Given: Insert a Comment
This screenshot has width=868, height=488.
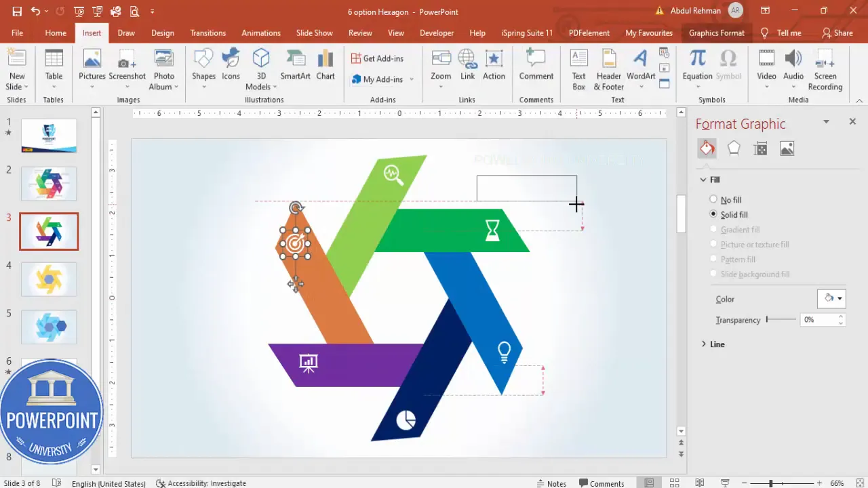Looking at the screenshot, I should 536,65.
